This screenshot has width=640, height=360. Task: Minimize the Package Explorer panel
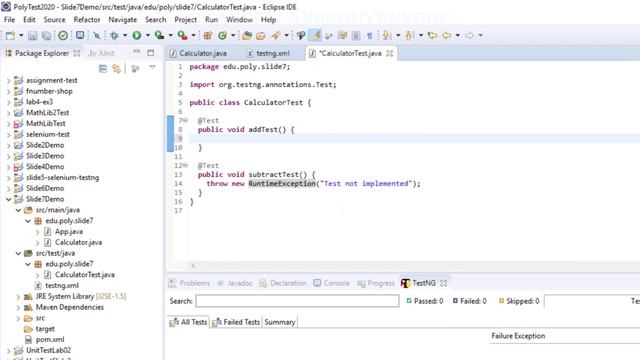pos(136,52)
